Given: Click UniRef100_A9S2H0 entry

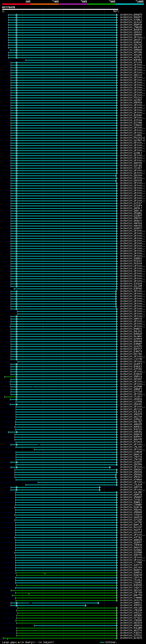Looking at the screenshot, I should tap(131, 55).
